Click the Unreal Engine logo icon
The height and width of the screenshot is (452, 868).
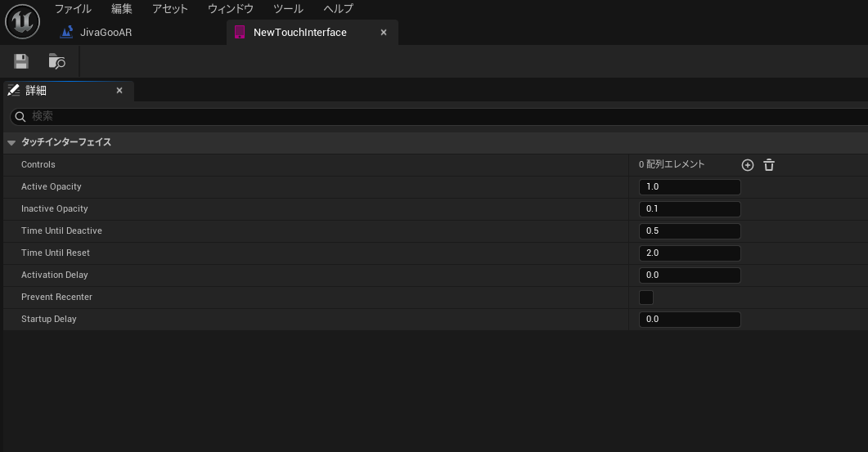tap(23, 21)
